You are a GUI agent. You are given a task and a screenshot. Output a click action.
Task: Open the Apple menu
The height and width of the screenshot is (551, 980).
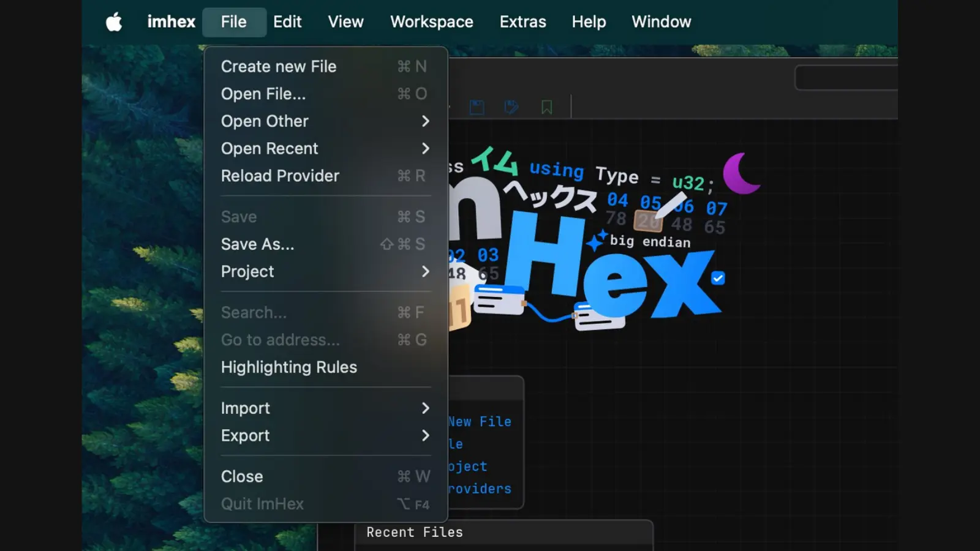click(114, 22)
